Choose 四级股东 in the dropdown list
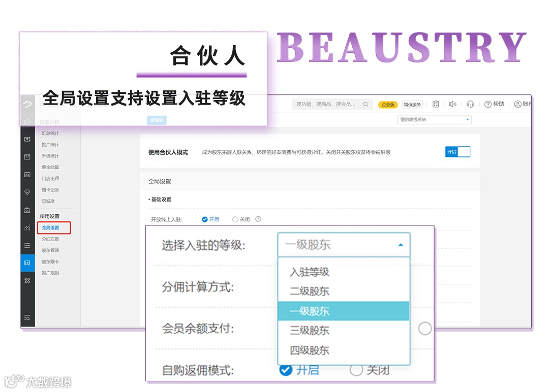The height and width of the screenshot is (392, 549). [x=344, y=350]
